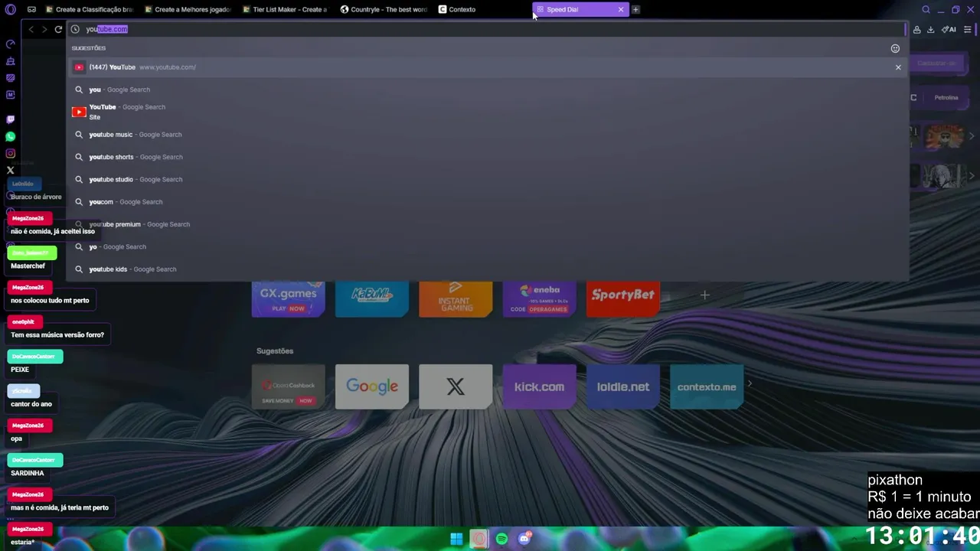Open the downloads icon in toolbar
Image resolution: width=980 pixels, height=551 pixels.
pos(930,29)
